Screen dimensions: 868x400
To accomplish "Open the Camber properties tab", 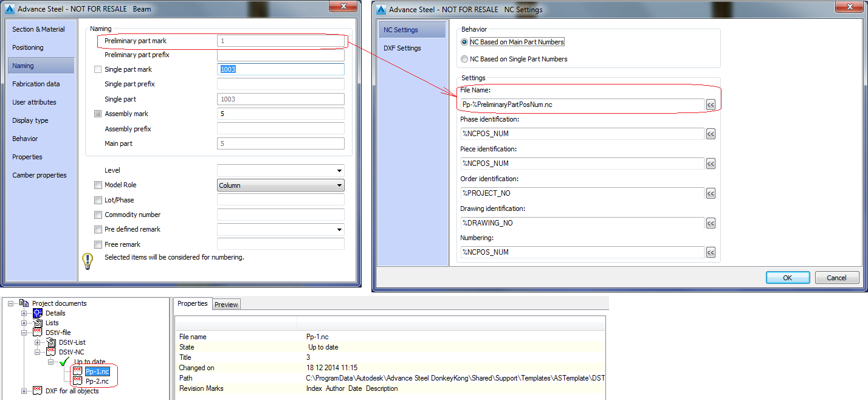I will click(x=41, y=175).
